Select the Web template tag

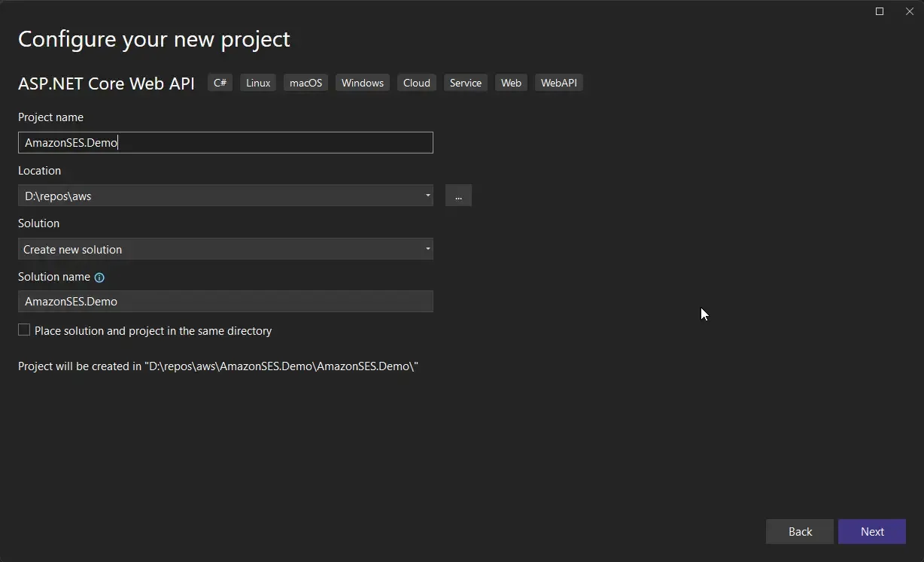pos(511,83)
